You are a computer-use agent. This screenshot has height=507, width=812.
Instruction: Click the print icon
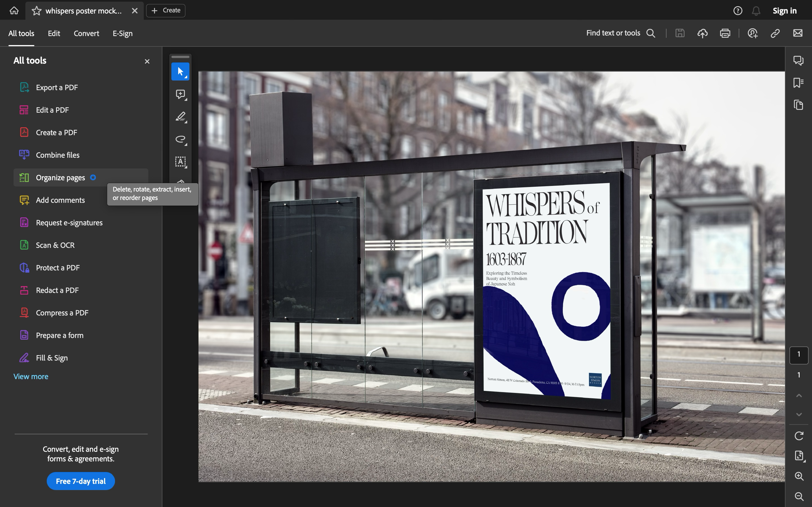[725, 33]
